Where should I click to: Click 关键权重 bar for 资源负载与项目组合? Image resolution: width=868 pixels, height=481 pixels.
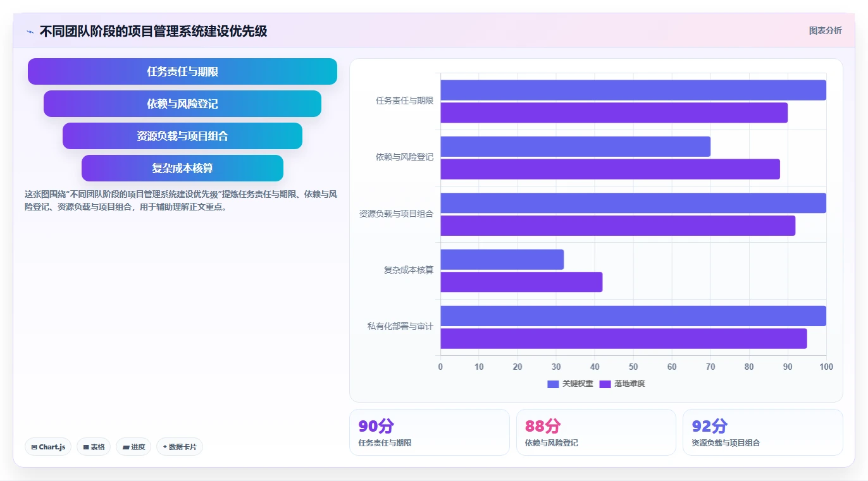(633, 203)
